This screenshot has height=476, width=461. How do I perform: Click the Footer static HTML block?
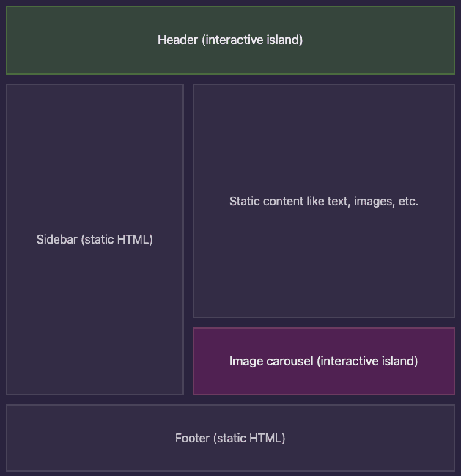tap(230, 438)
